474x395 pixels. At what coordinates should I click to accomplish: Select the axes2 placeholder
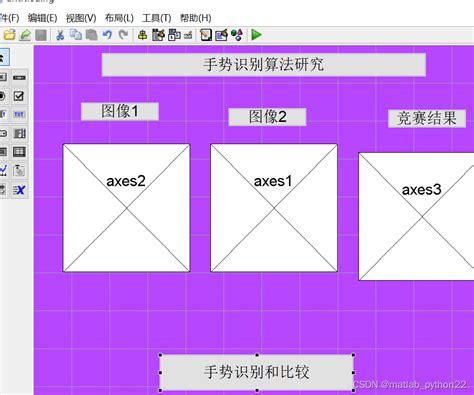126,208
